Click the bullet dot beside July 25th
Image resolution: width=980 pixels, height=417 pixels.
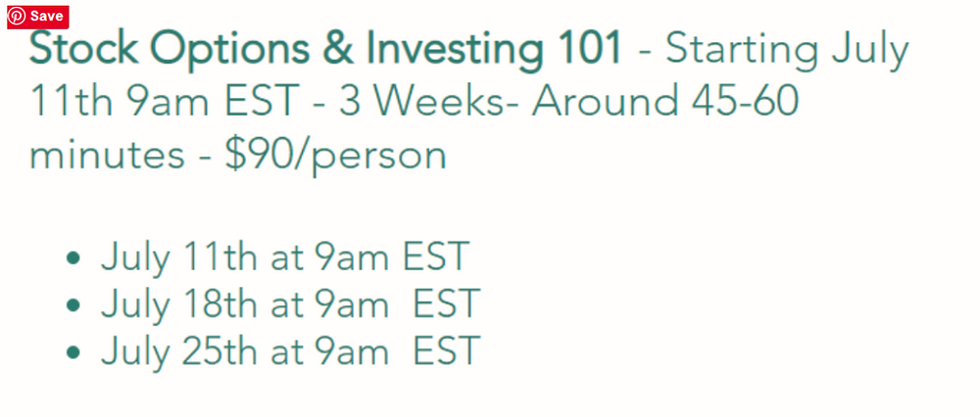pos(73,352)
